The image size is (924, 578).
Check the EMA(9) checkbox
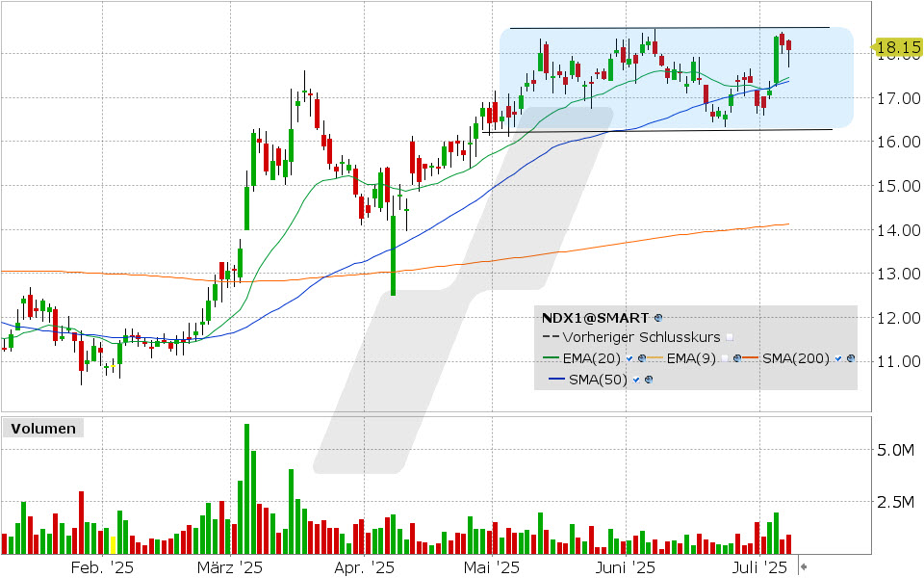724,358
